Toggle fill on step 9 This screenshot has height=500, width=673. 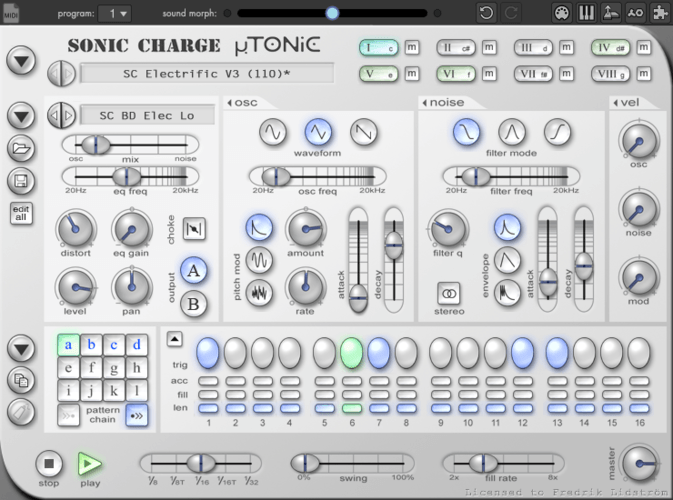pos(441,395)
